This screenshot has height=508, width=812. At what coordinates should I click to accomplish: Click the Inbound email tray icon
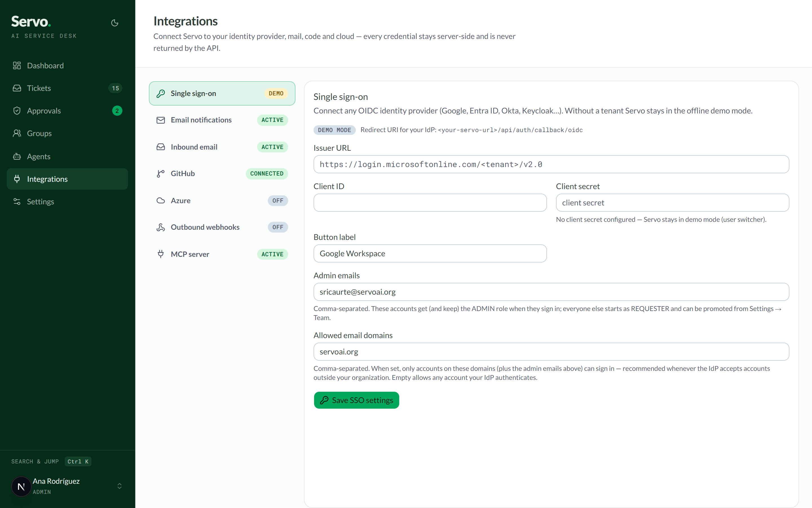pos(161,147)
